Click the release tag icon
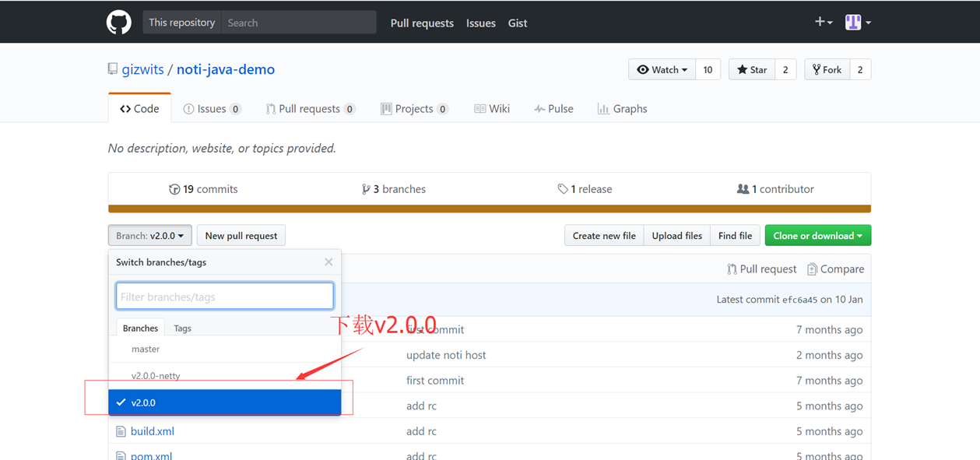980x460 pixels. [563, 189]
